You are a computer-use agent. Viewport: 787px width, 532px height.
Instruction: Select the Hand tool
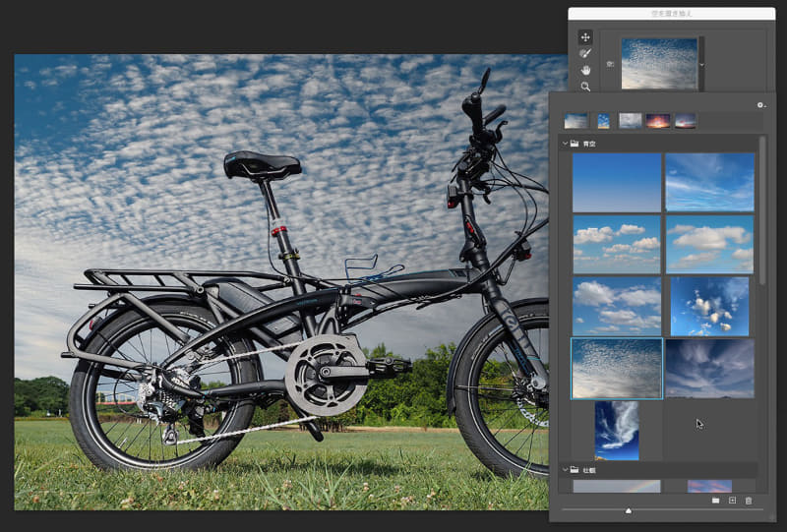point(585,70)
